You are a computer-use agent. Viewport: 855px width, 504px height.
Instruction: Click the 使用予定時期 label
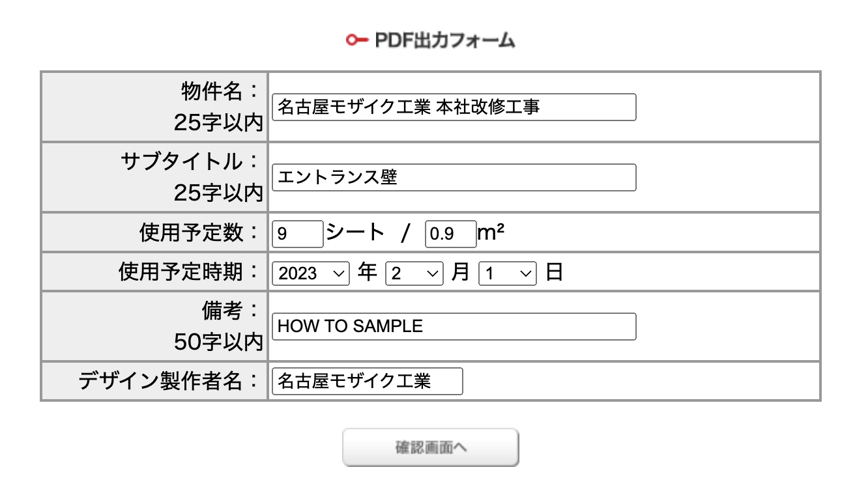click(191, 272)
